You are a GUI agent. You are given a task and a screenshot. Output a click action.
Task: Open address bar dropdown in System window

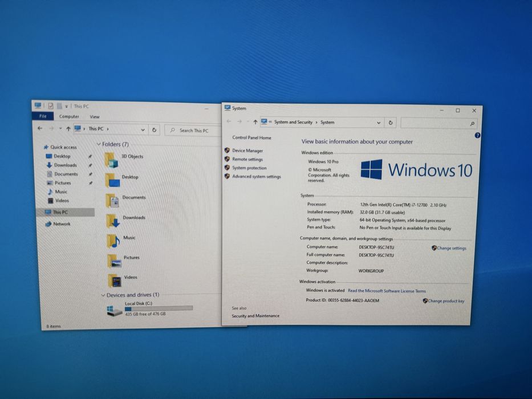point(379,123)
